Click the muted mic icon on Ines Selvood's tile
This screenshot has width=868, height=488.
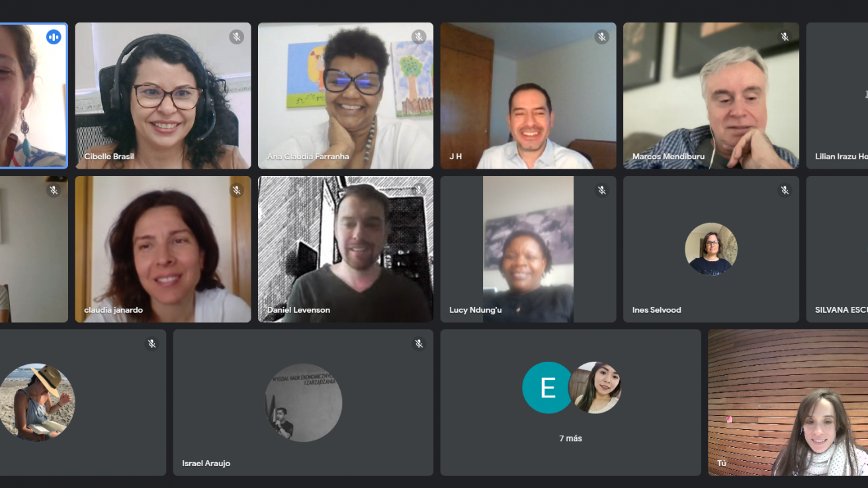coord(785,190)
